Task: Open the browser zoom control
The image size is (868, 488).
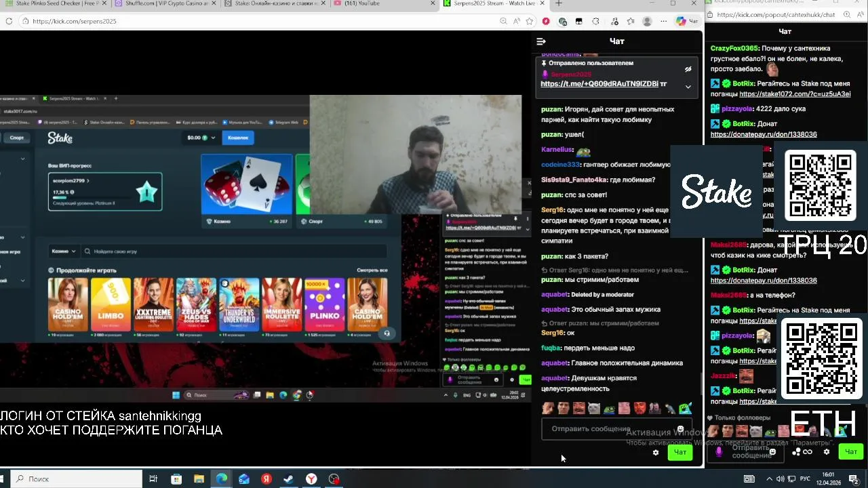Action: pyautogui.click(x=502, y=21)
